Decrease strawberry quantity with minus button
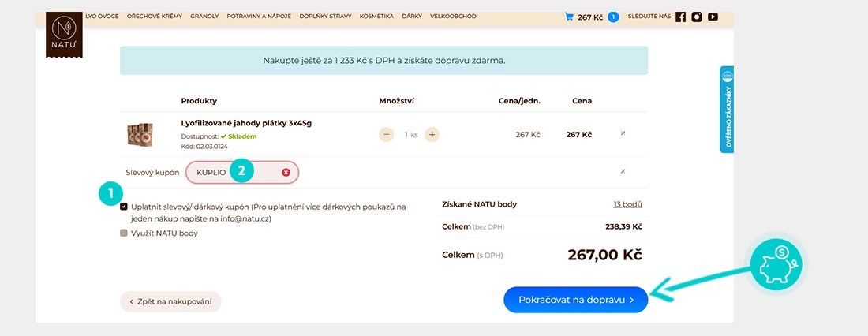This screenshot has height=336, width=868. 387,135
